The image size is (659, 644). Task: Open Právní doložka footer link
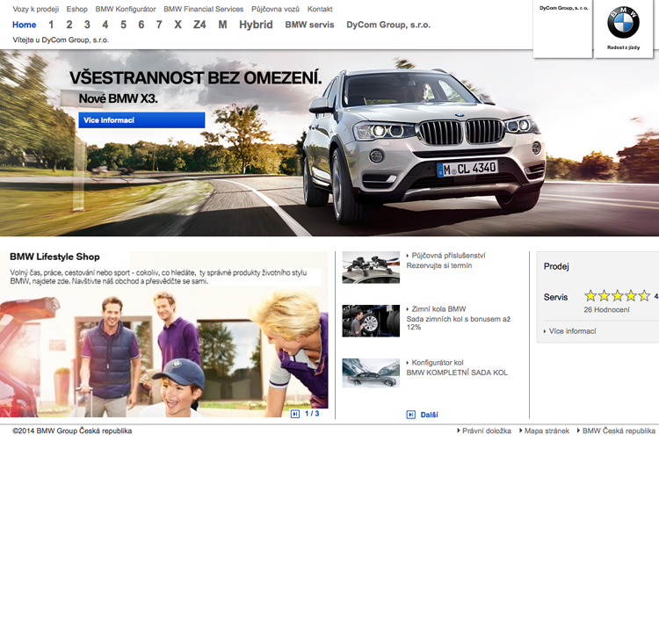487,431
